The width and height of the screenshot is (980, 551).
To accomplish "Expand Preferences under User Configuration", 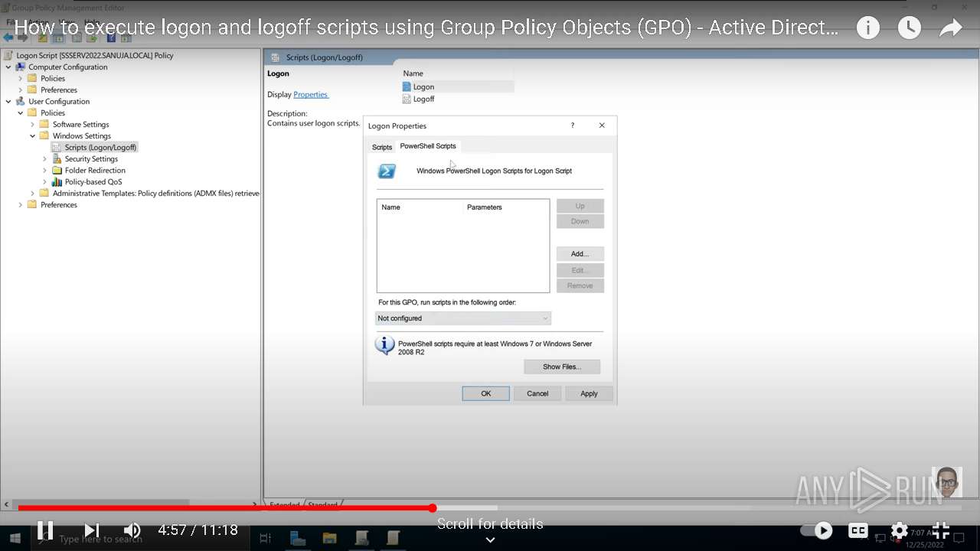I will (x=21, y=204).
